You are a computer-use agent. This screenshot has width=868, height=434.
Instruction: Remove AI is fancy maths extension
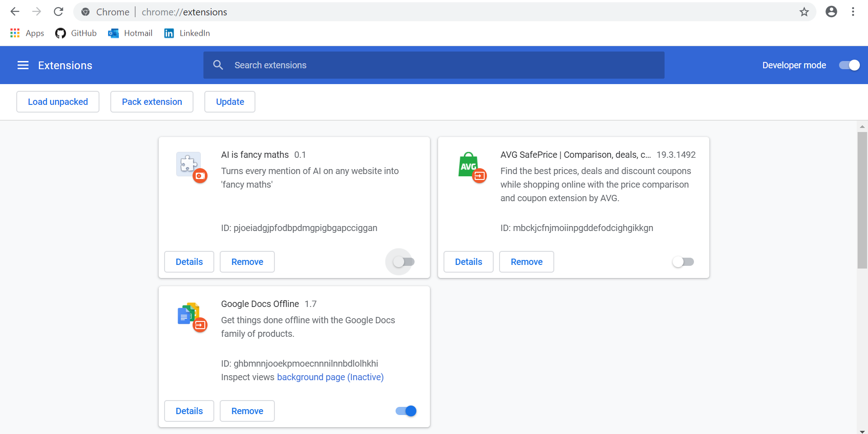tap(247, 262)
